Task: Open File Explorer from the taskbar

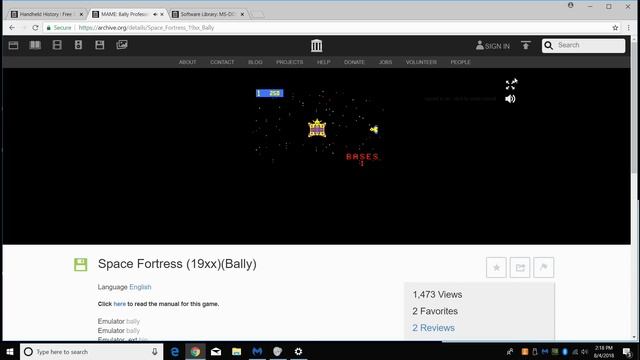Action: (x=236, y=351)
